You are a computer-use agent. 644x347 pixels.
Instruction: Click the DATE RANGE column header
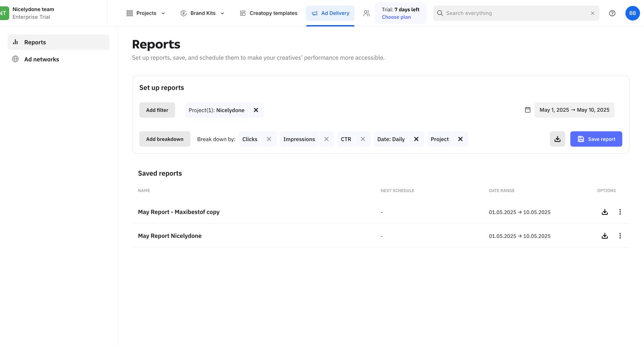click(502, 191)
